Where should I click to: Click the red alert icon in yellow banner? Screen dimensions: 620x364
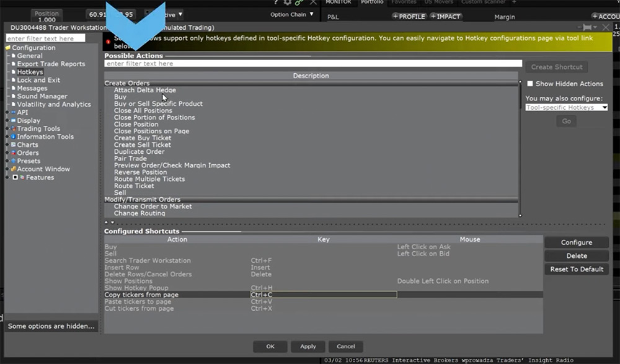point(108,38)
